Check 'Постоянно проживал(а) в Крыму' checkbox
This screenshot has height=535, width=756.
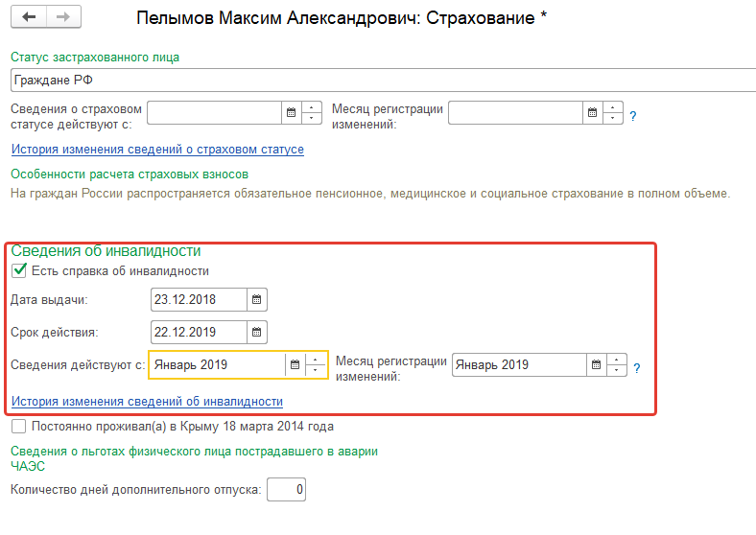[x=19, y=427]
